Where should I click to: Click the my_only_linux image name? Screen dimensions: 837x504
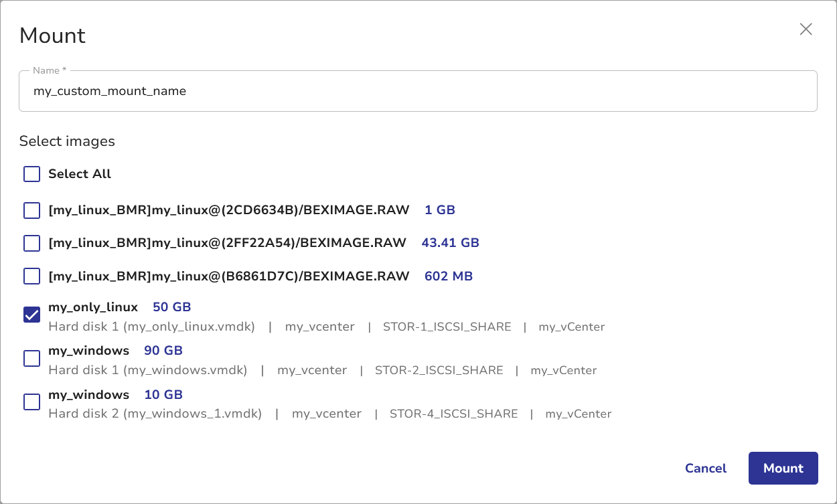click(93, 307)
